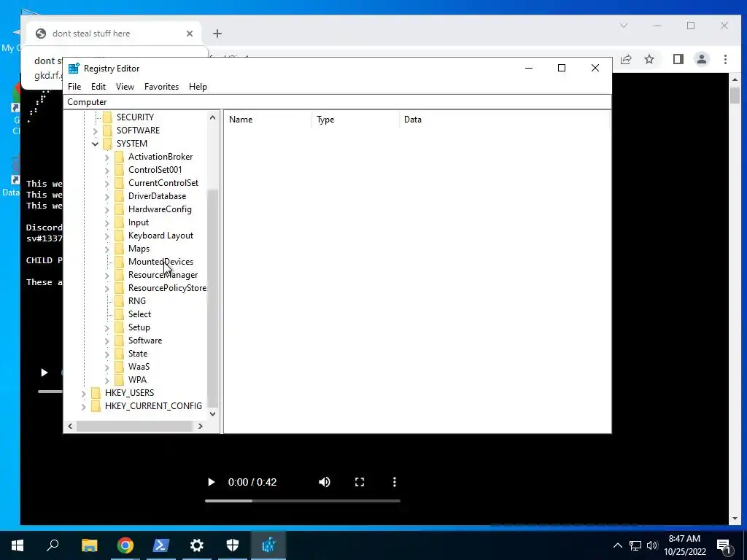Click the Data column header
Viewport: 747px width, 560px height.
coord(504,120)
